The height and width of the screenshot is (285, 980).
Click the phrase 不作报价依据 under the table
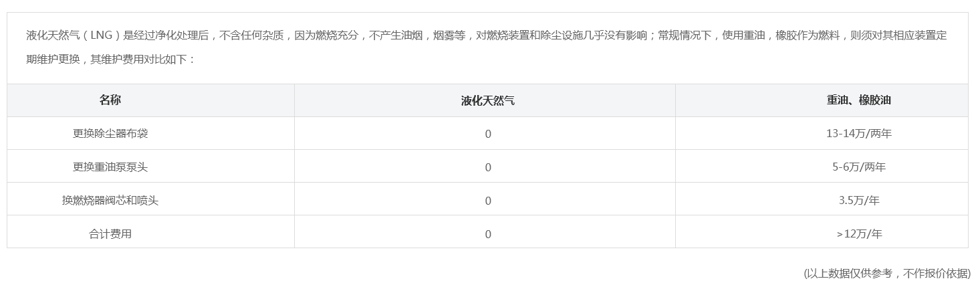935,273
